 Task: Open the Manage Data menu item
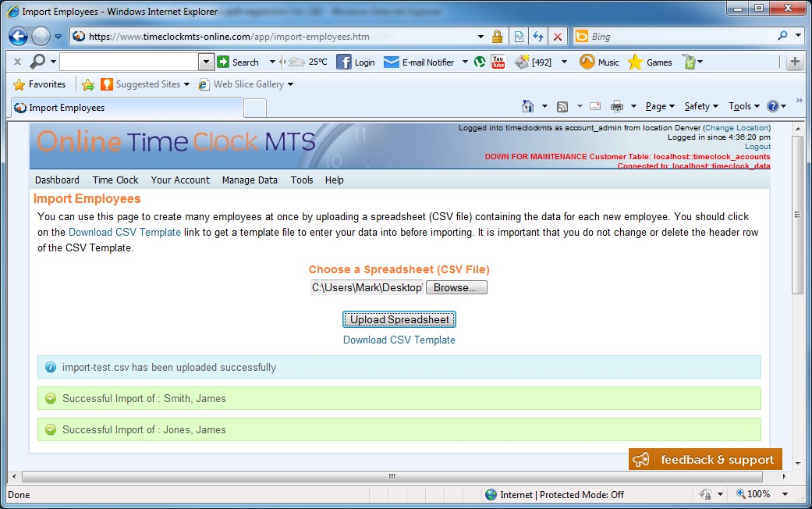pos(250,180)
